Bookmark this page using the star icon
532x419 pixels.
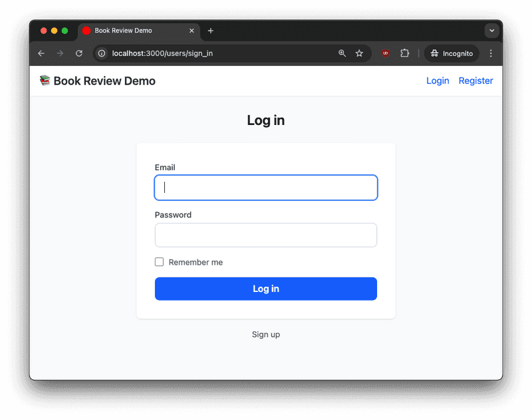pyautogui.click(x=359, y=53)
